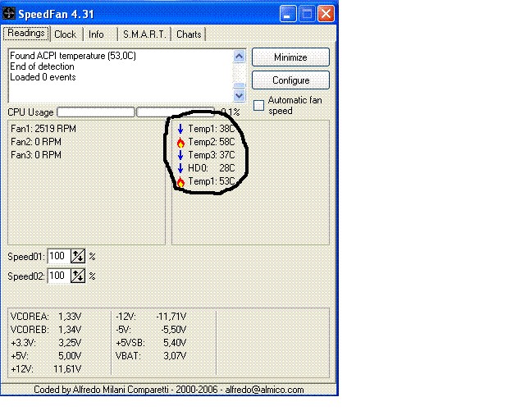Click the Speed01 up/down spinner

[x=78, y=257]
